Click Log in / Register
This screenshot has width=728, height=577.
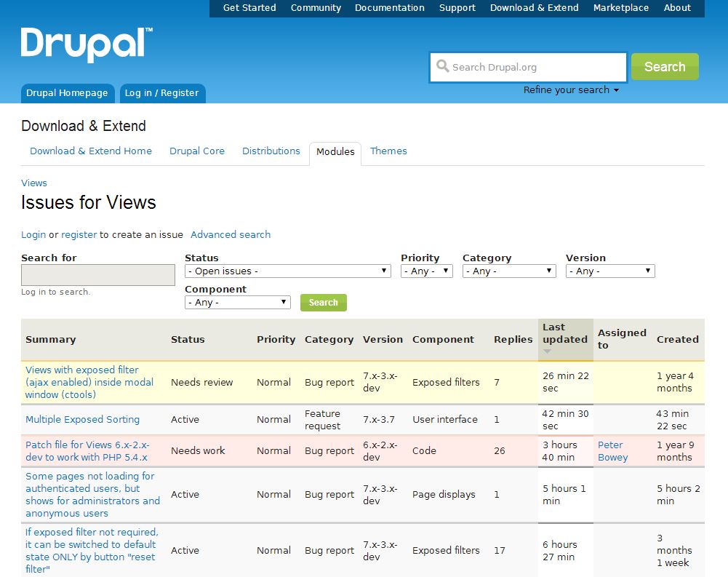[x=162, y=93]
